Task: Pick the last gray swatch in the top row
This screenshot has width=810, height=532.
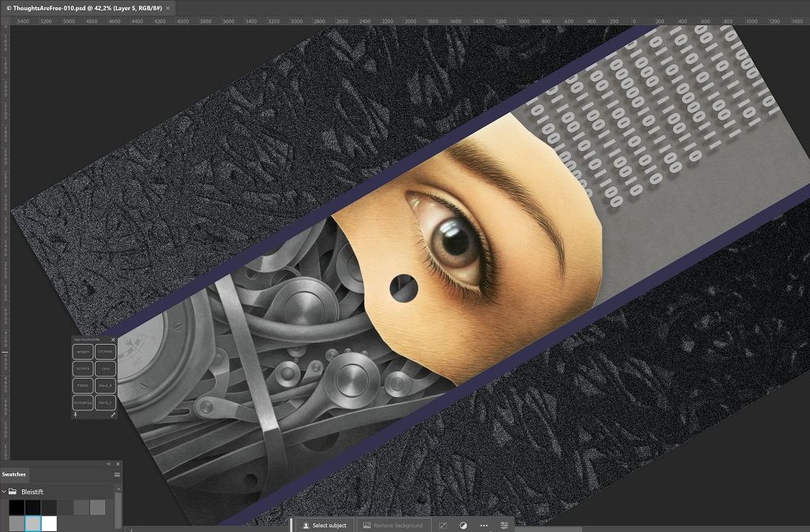Action: [x=97, y=507]
